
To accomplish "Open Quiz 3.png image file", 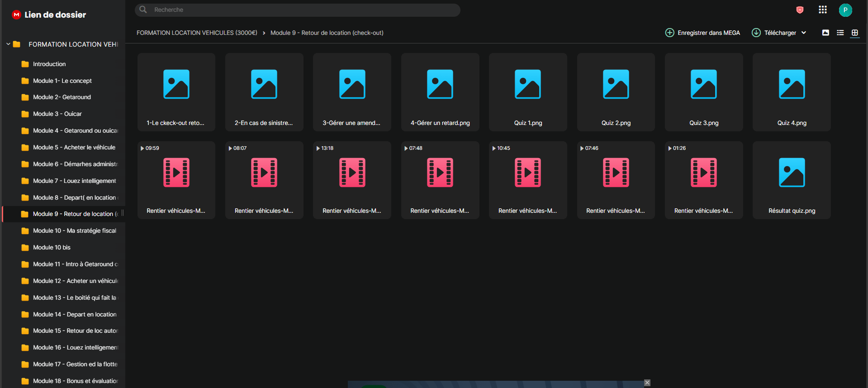I will click(704, 92).
